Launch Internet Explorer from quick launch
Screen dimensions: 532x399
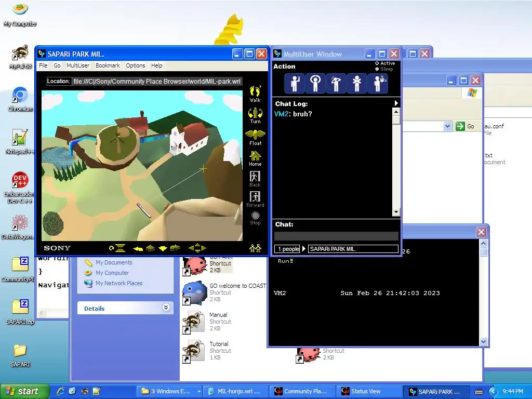point(61,391)
